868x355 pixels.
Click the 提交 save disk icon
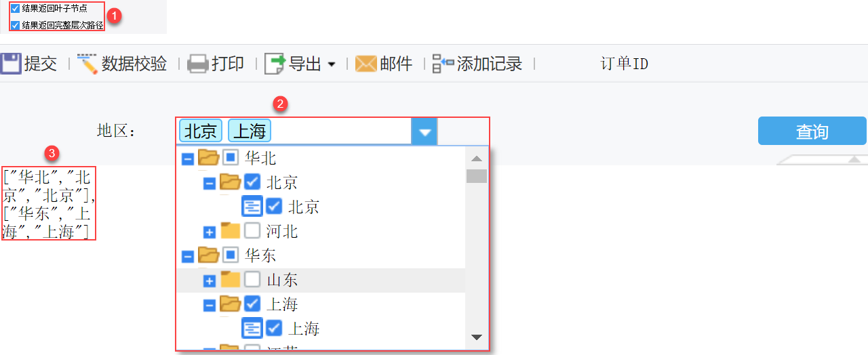10,64
